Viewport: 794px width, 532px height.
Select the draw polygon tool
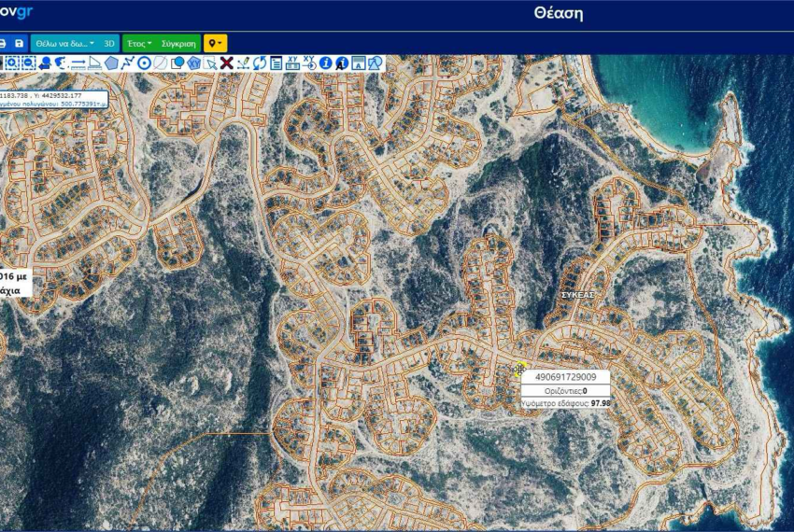tap(111, 63)
